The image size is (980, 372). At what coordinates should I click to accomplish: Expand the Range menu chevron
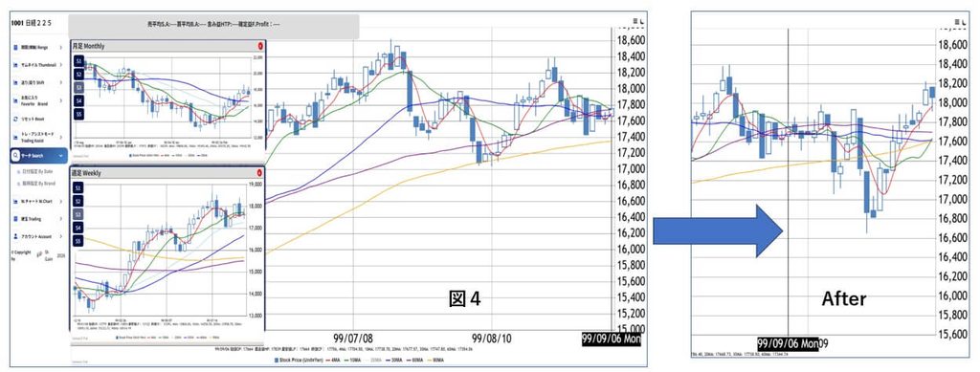coord(60,47)
